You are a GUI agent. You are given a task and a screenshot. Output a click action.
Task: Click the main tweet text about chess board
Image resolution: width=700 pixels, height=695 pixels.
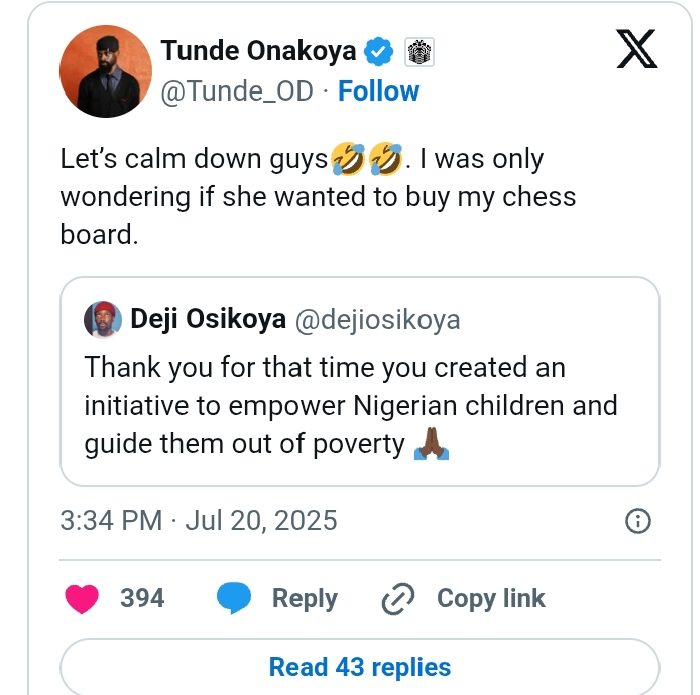tap(318, 196)
